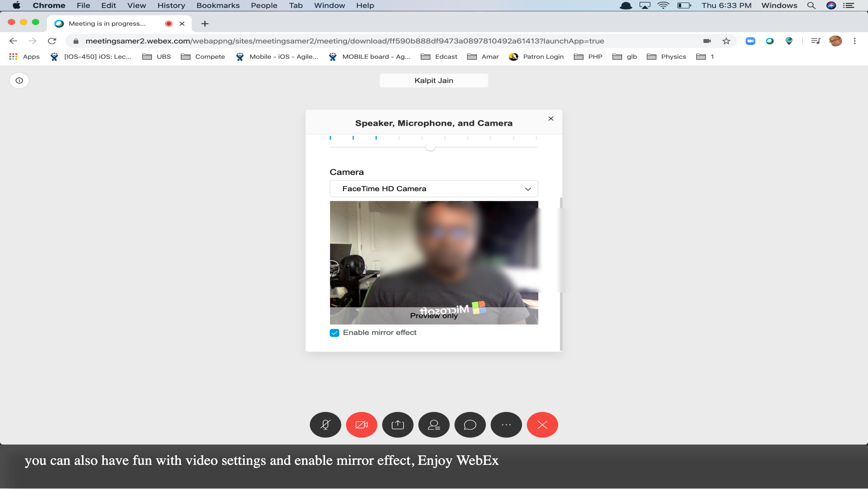The image size is (868, 489).
Task: Open the chat panel
Action: 470,425
